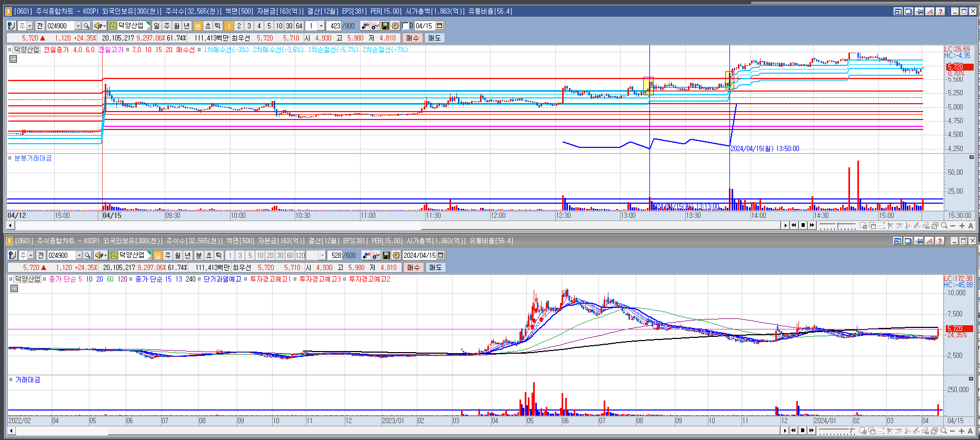This screenshot has height=440, width=980.
Task: Click the indicator line-chart icon in the bottom toolbar
Action: [x=376, y=255]
